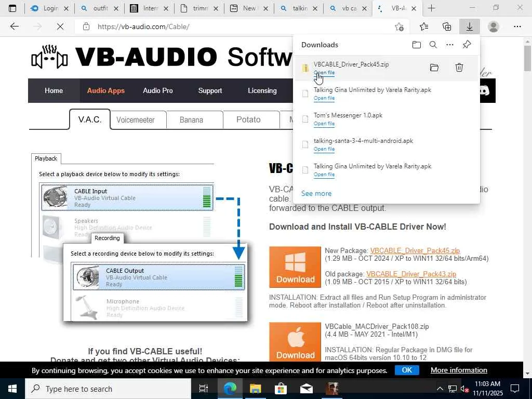
Task: Click the Apple macOS download button
Action: point(295,342)
